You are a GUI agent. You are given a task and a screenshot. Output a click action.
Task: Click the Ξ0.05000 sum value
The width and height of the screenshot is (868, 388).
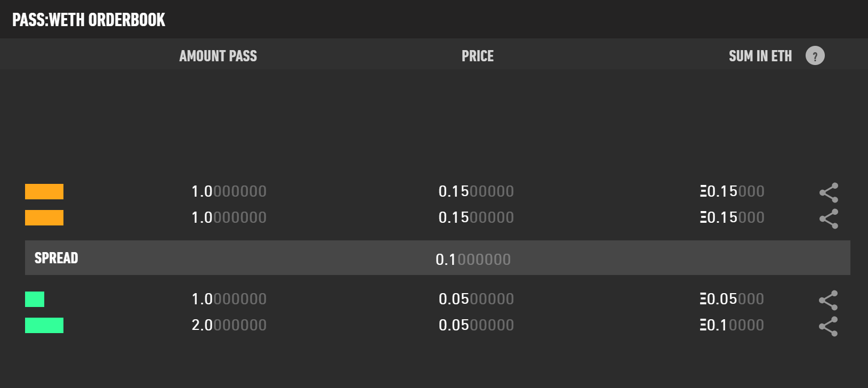pos(732,299)
